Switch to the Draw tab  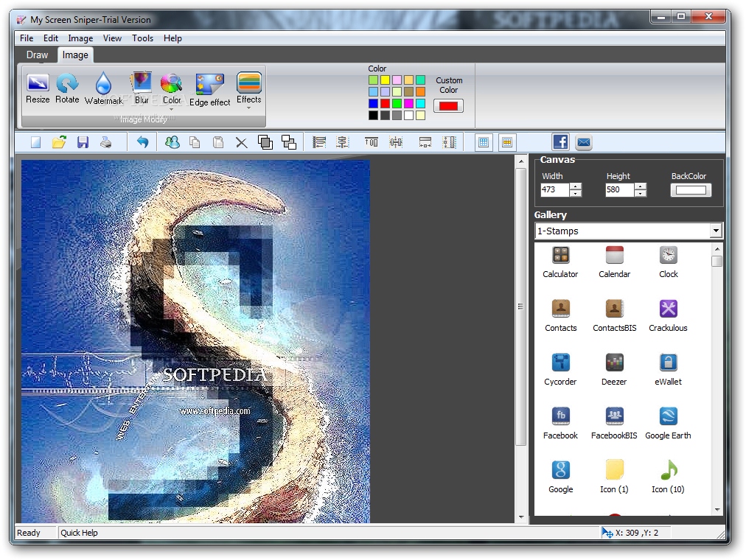pyautogui.click(x=37, y=55)
